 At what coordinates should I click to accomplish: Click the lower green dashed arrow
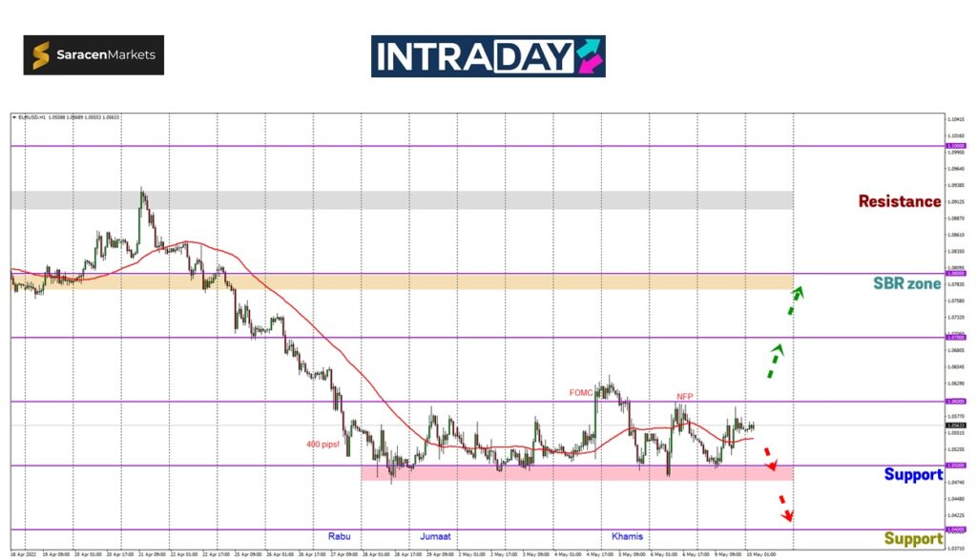click(x=776, y=362)
